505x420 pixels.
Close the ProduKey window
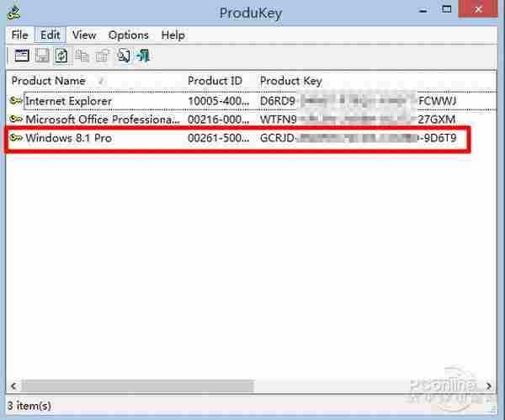tap(478, 9)
